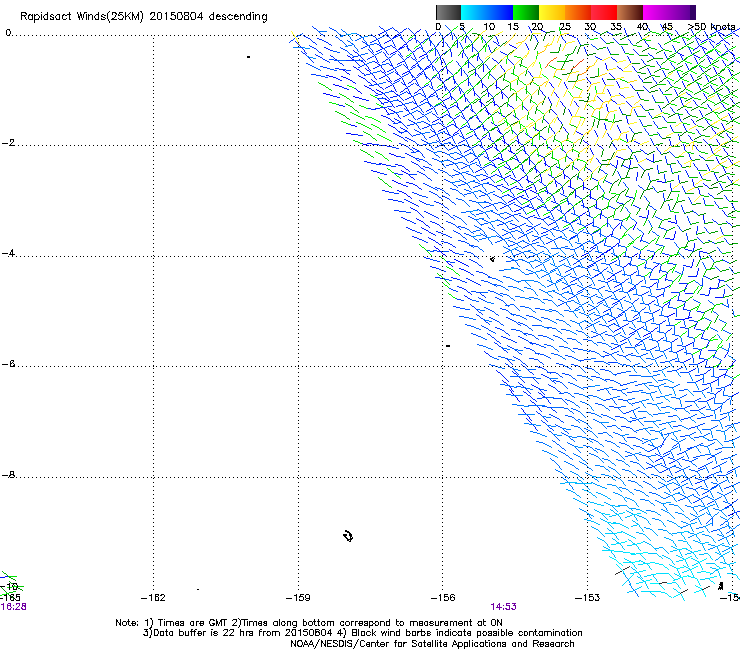Image resolution: width=740 pixels, height=650 pixels.
Task: Click the latitude label '-4'
Action: coord(8,253)
